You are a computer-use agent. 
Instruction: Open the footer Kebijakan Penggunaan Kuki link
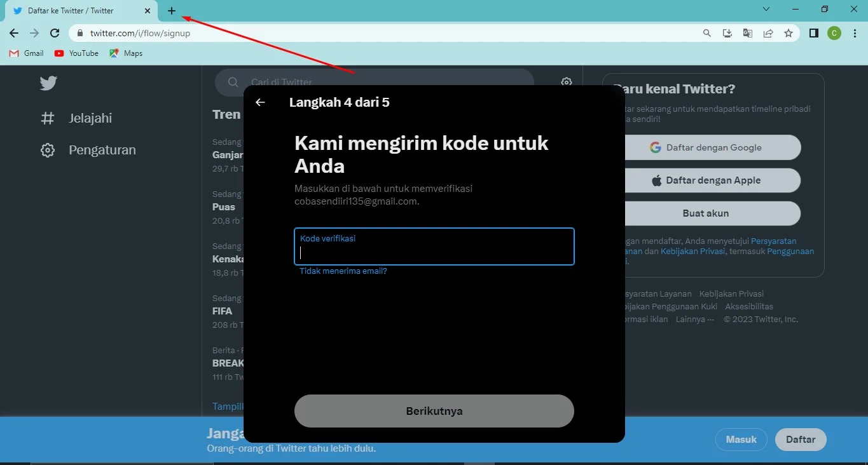tap(672, 307)
